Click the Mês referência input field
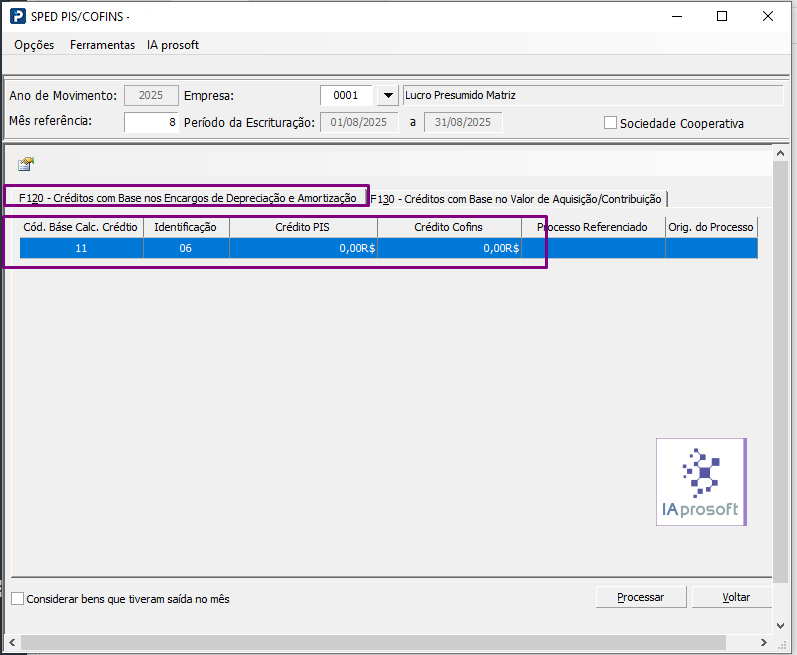Image resolution: width=797 pixels, height=655 pixels. pyautogui.click(x=151, y=122)
